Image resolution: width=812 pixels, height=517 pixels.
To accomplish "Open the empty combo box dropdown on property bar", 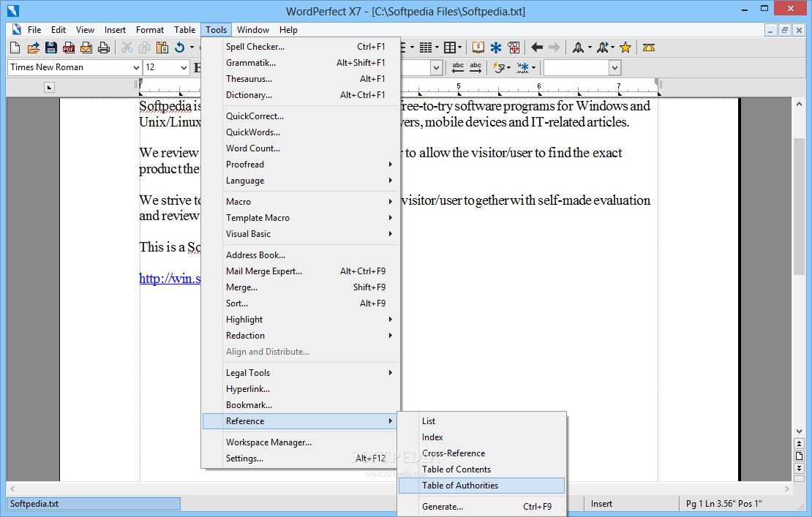I will pyautogui.click(x=614, y=68).
